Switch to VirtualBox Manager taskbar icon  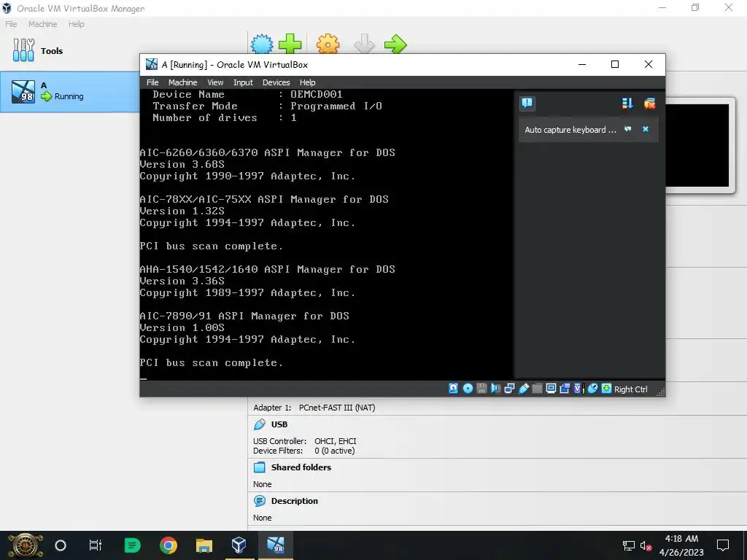[x=239, y=545]
